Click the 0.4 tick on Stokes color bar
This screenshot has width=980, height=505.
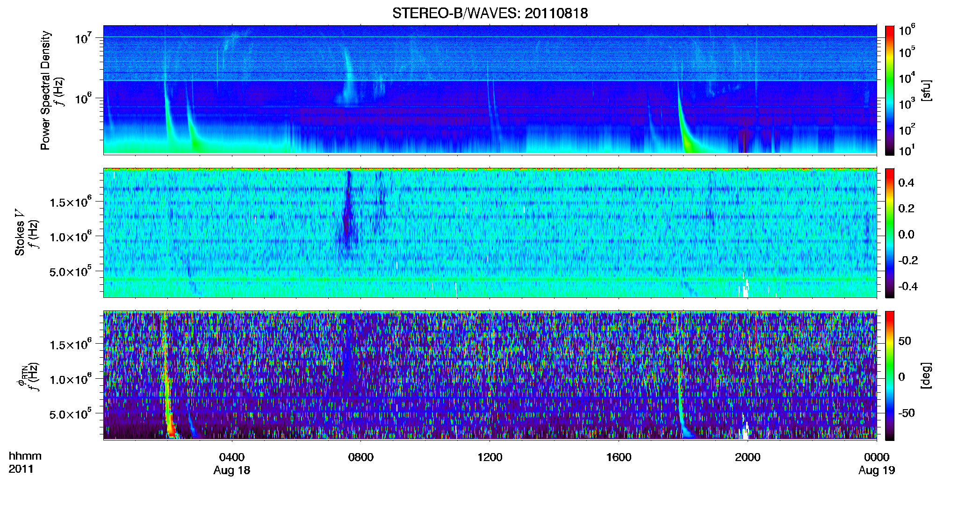[x=906, y=183]
